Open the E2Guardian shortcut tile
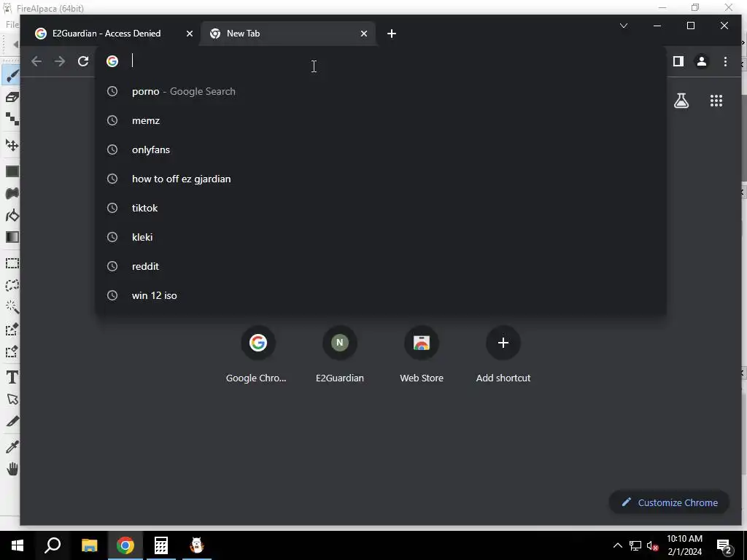Image resolution: width=747 pixels, height=560 pixels. (340, 354)
